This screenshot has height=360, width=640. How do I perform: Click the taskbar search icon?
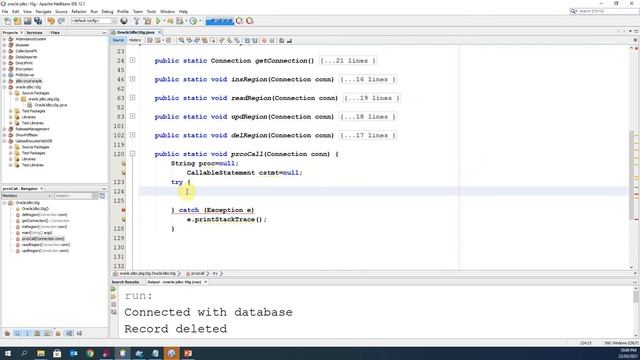pos(24,353)
